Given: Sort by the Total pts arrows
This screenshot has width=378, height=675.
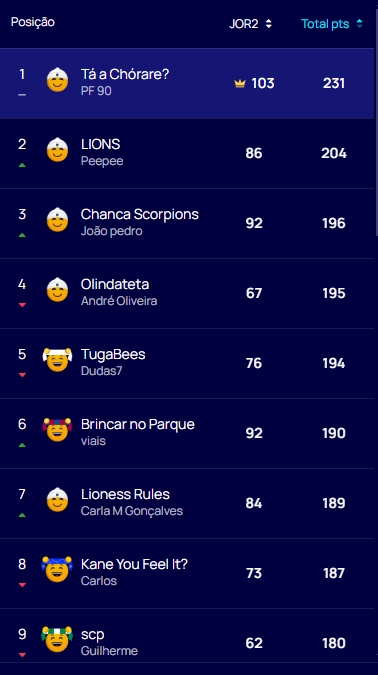Looking at the screenshot, I should pyautogui.click(x=359, y=24).
